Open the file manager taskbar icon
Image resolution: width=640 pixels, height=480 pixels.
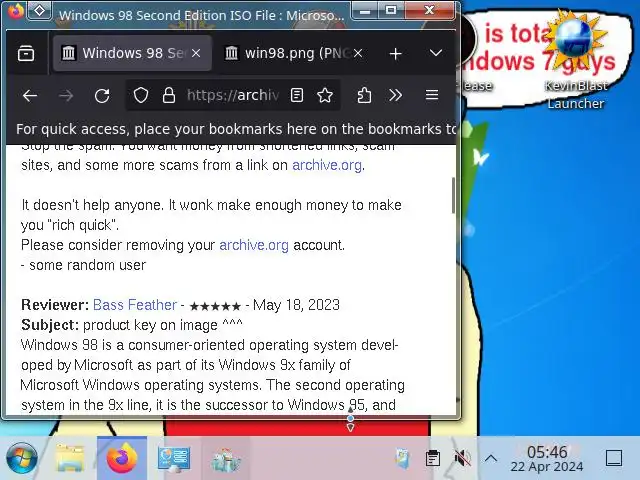(70, 458)
